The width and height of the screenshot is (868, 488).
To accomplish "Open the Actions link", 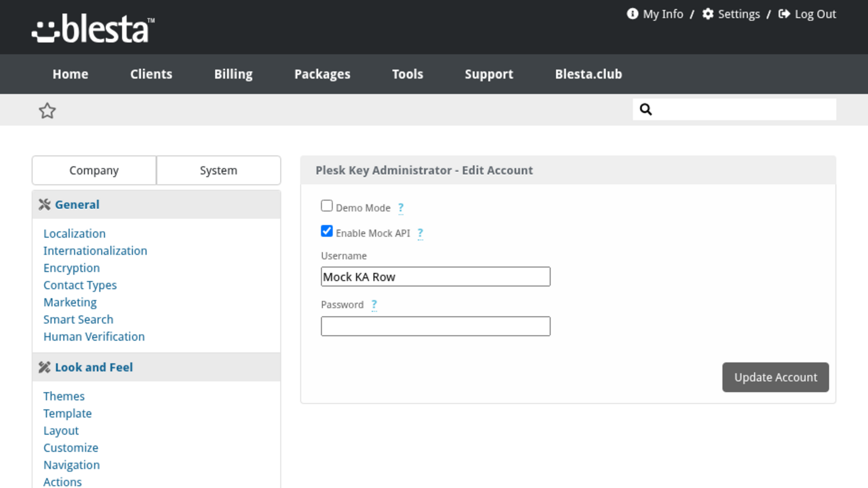I will 62,482.
